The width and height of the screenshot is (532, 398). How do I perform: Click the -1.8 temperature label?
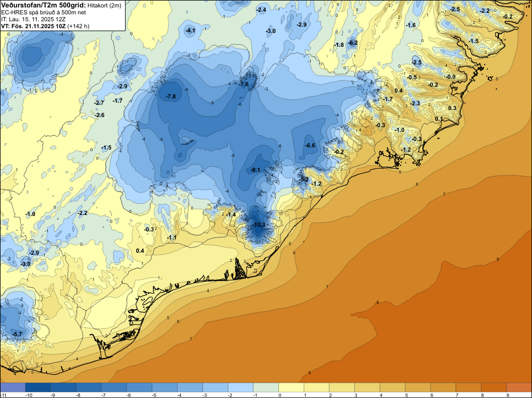pos(338,45)
